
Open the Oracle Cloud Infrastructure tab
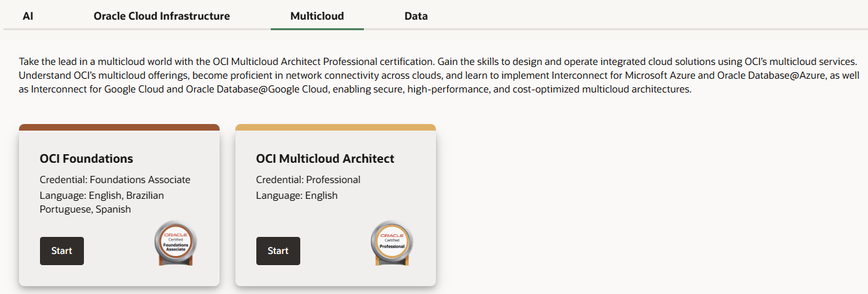162,16
